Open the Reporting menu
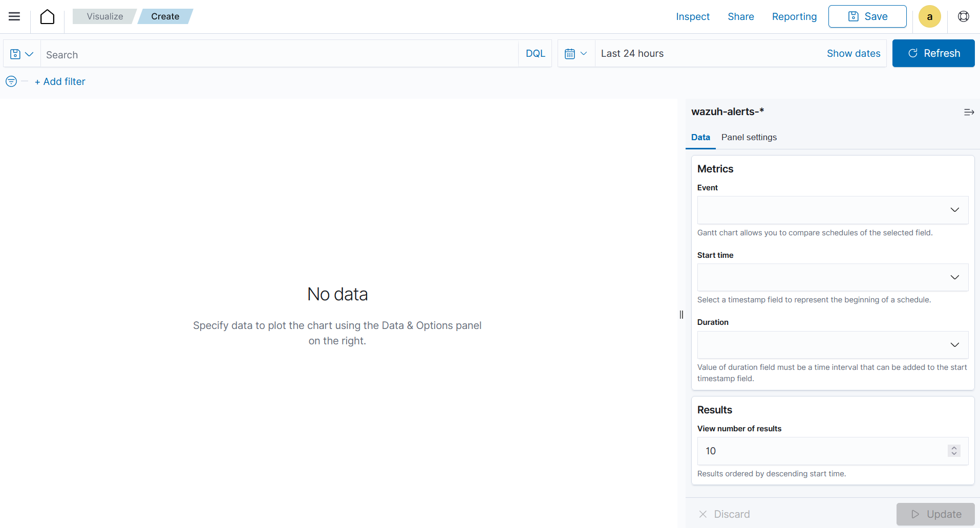The height and width of the screenshot is (528, 980). tap(794, 16)
